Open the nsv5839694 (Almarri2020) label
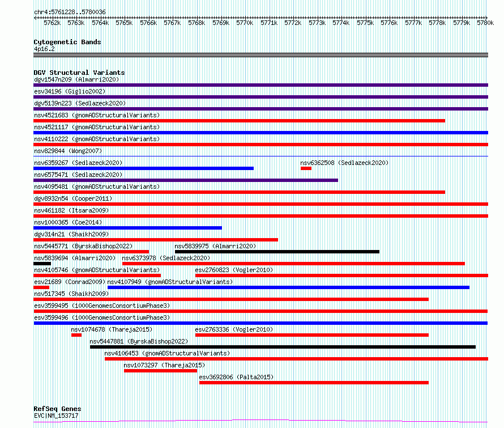 [x=75, y=258]
